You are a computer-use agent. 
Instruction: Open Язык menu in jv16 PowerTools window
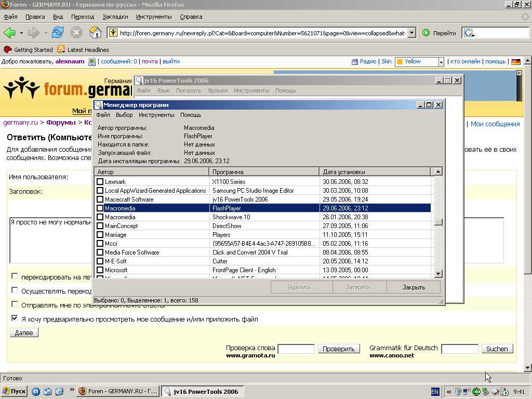163,90
